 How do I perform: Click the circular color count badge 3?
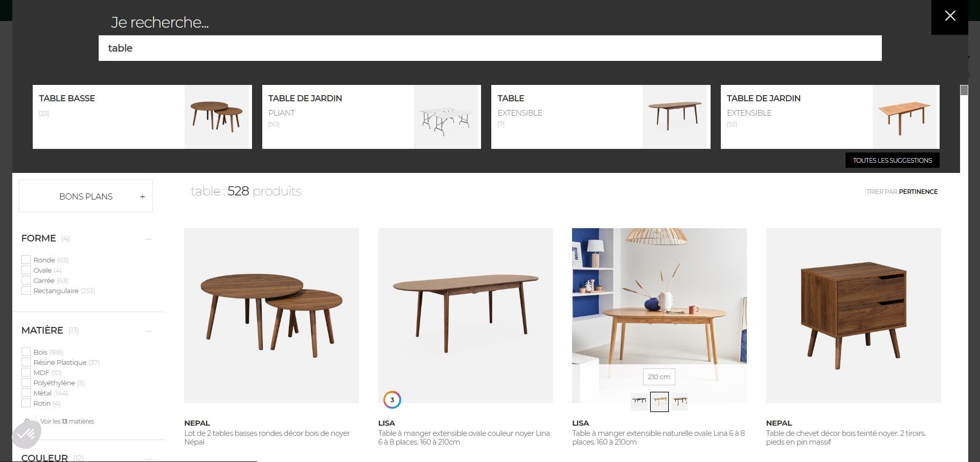[392, 400]
